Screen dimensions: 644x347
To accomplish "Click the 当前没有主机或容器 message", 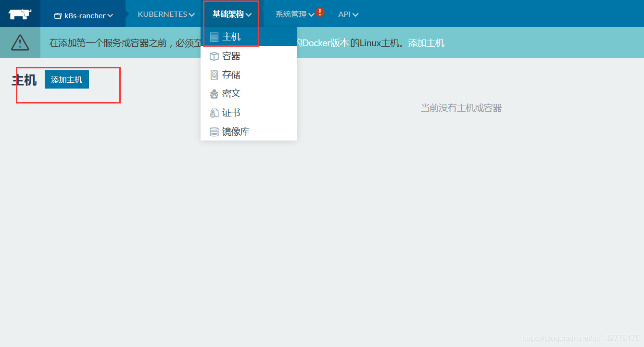I will (x=461, y=108).
